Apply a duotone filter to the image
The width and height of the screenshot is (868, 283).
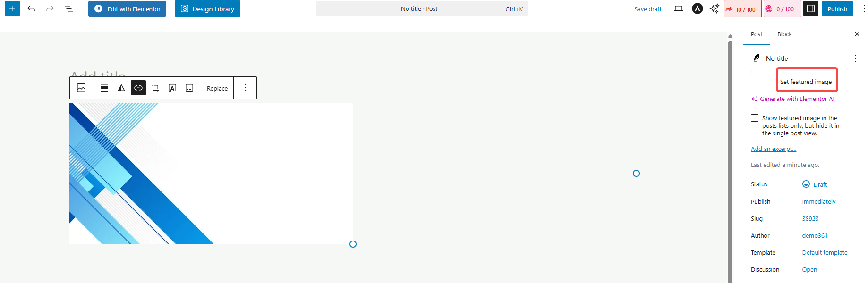tap(121, 88)
